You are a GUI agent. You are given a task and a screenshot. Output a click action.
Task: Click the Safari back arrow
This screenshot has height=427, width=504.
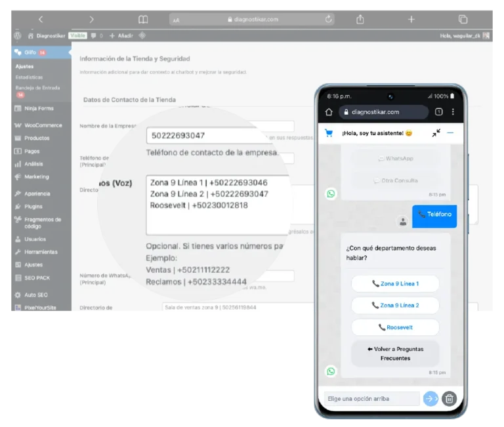[x=41, y=20]
